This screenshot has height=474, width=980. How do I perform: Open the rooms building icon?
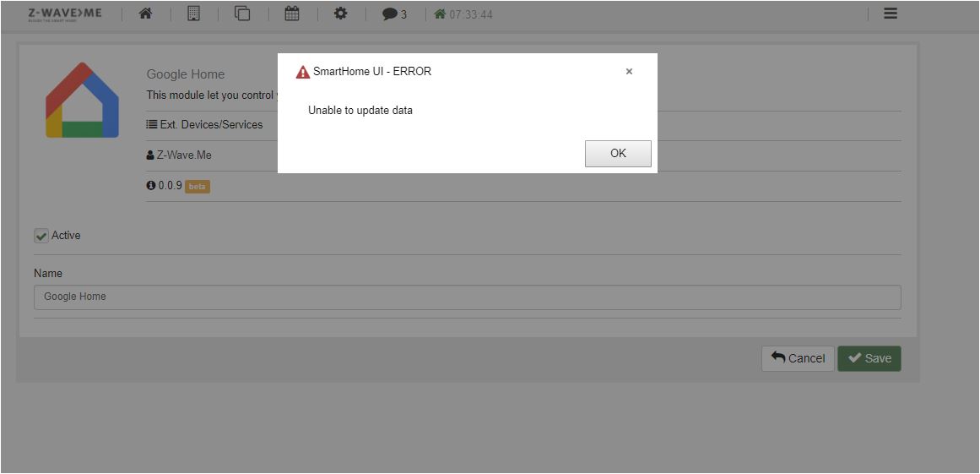click(x=193, y=14)
